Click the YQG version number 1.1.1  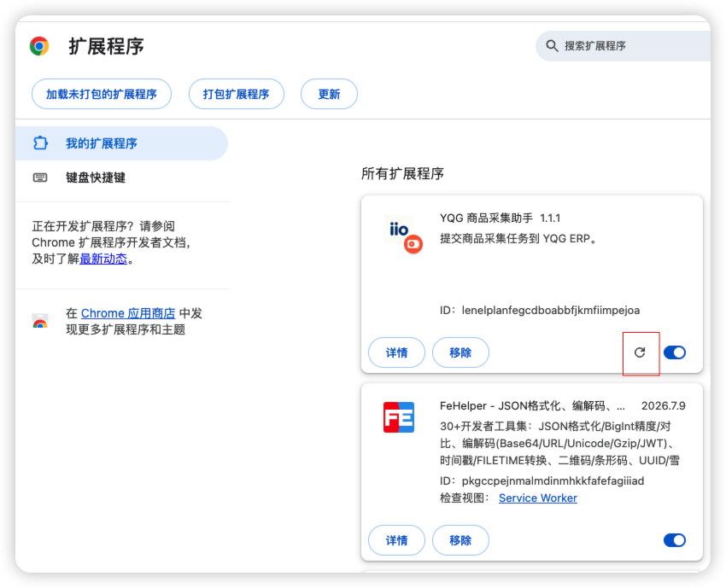(550, 218)
